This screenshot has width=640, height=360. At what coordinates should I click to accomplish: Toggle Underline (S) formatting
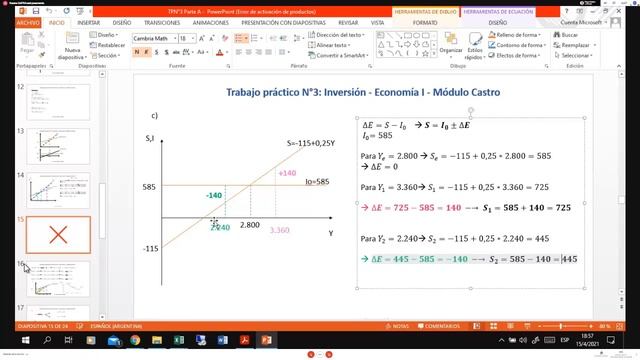tap(156, 52)
